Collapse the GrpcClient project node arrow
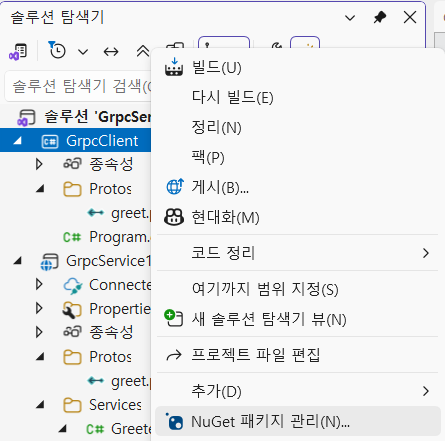Viewport: 445px width, 441px height. 18,141
